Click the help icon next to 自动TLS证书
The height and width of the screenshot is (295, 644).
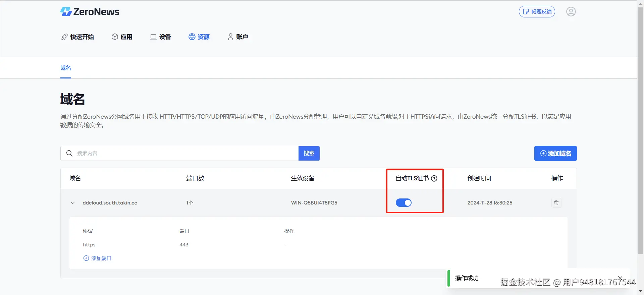tap(434, 178)
